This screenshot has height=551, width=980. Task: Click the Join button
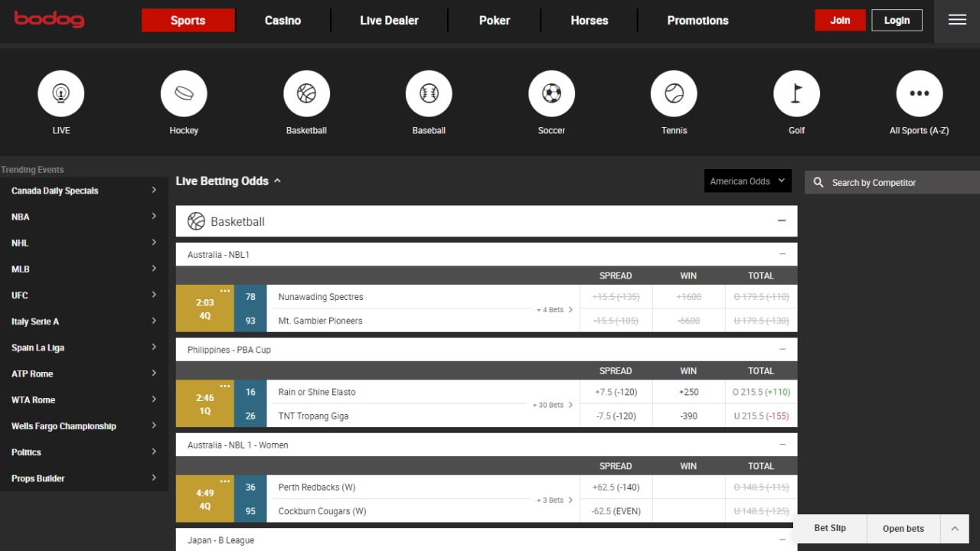coord(840,21)
